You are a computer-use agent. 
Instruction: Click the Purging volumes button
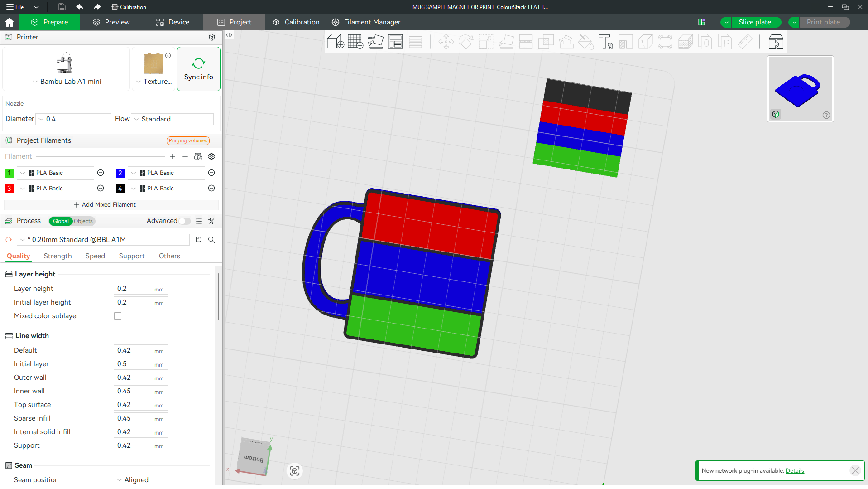coord(188,140)
